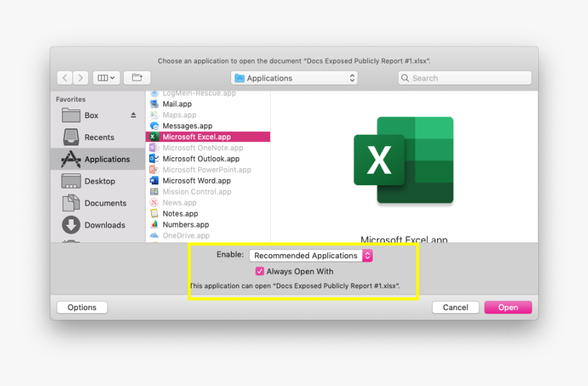The width and height of the screenshot is (588, 386).
Task: Select Box in the Favorites sidebar
Action: pos(98,115)
